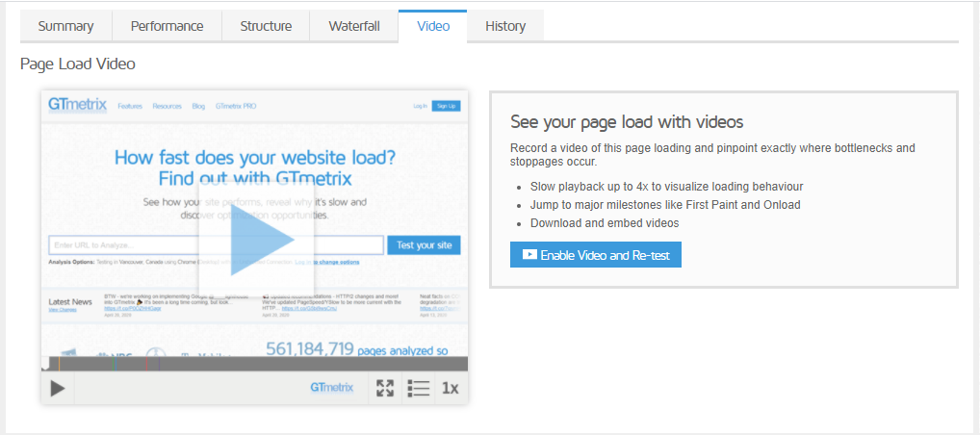
Task: Change the 1x playback speed
Action: [450, 388]
